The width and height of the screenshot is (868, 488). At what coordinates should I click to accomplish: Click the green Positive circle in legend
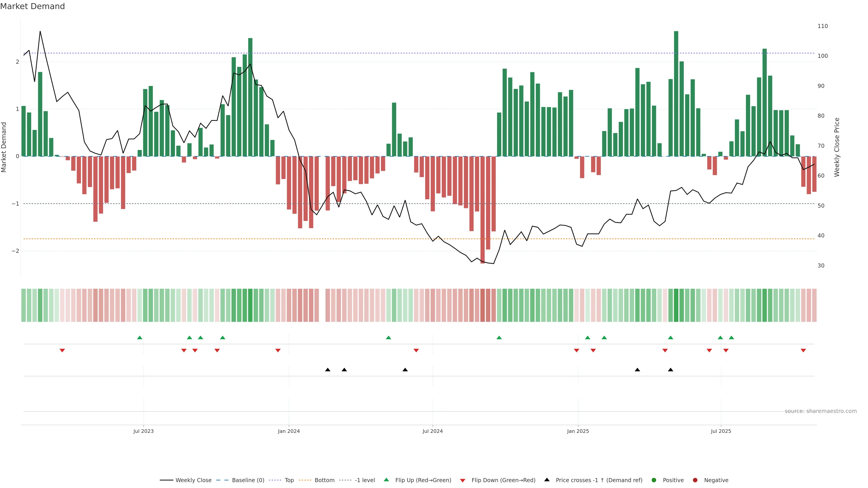[x=654, y=480]
